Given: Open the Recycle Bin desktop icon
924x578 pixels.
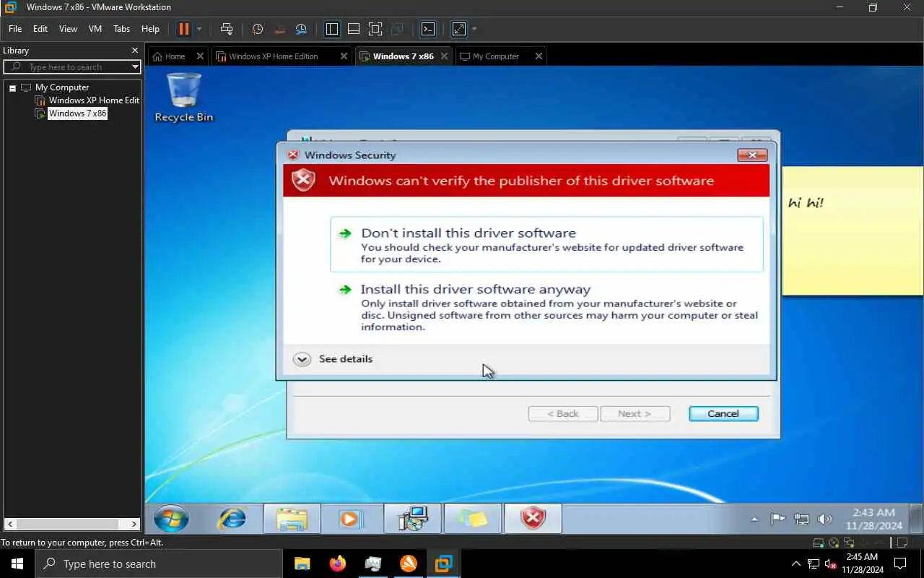Looking at the screenshot, I should click(x=184, y=97).
